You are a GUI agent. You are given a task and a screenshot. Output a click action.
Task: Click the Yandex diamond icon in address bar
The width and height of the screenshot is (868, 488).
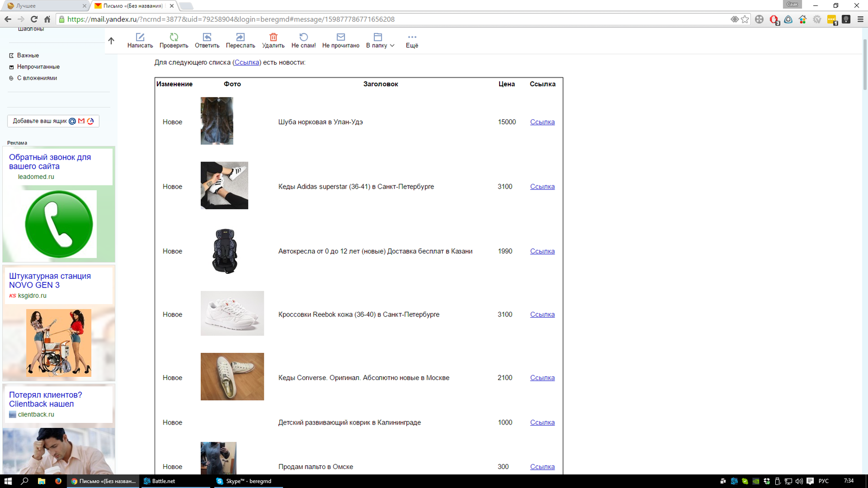735,19
